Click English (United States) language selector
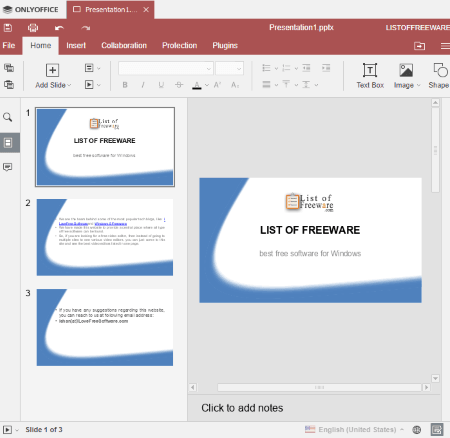 coord(357,430)
